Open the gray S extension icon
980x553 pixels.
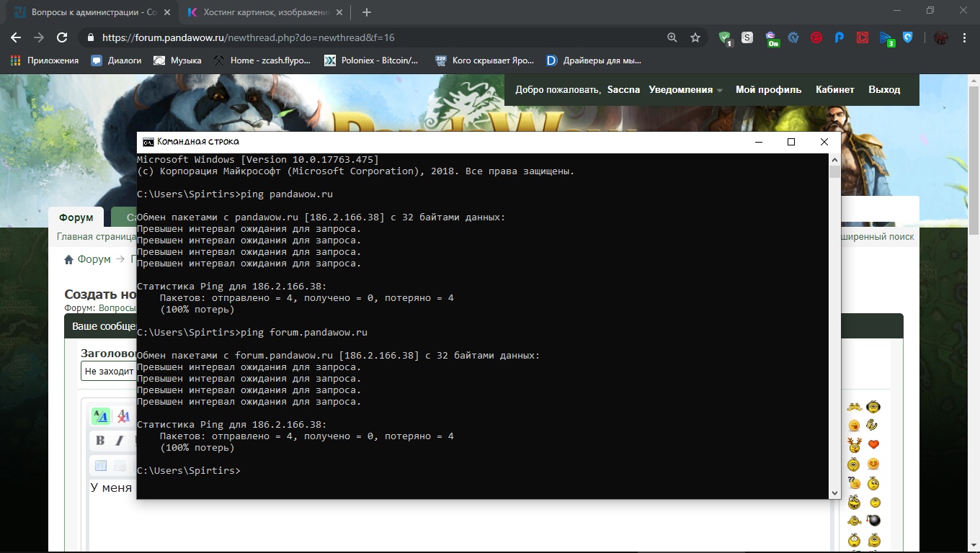tap(747, 37)
